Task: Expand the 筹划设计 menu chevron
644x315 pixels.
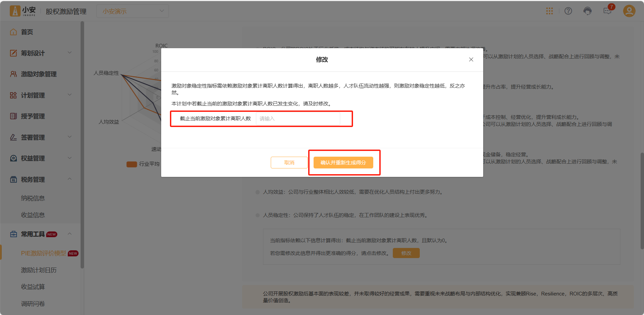Action: click(70, 53)
